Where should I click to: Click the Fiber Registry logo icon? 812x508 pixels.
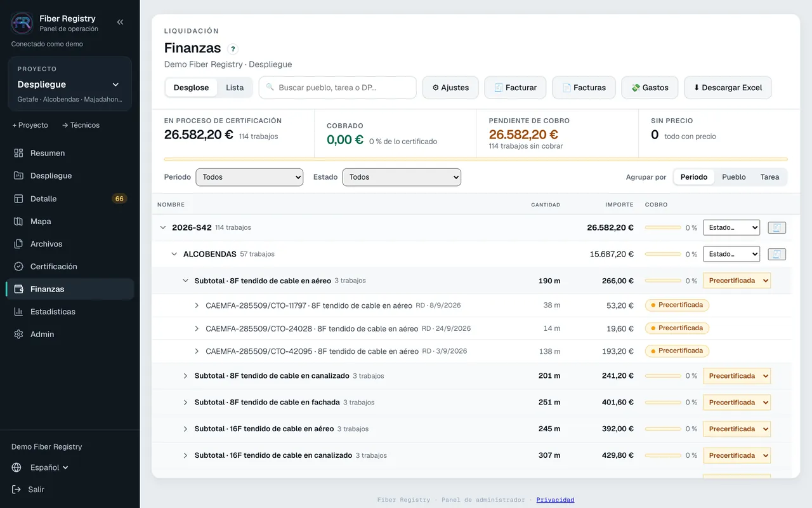coord(22,23)
